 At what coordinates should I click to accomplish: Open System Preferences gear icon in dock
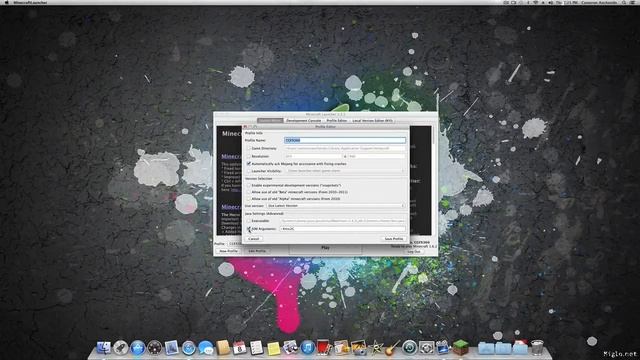point(426,348)
